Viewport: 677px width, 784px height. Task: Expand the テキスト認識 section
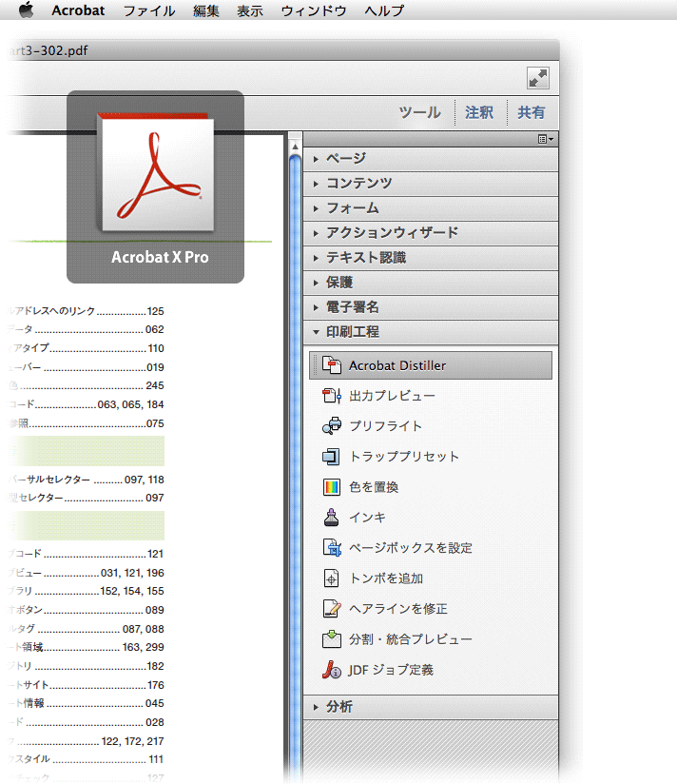click(x=431, y=258)
